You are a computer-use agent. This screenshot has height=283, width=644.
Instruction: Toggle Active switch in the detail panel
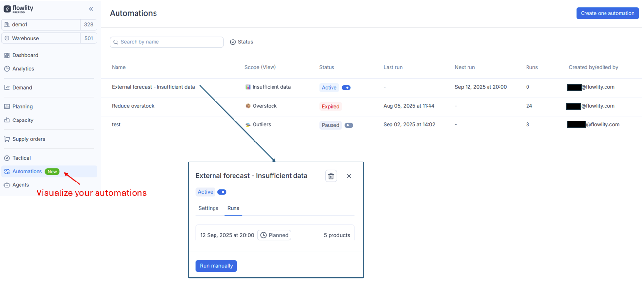(x=222, y=192)
